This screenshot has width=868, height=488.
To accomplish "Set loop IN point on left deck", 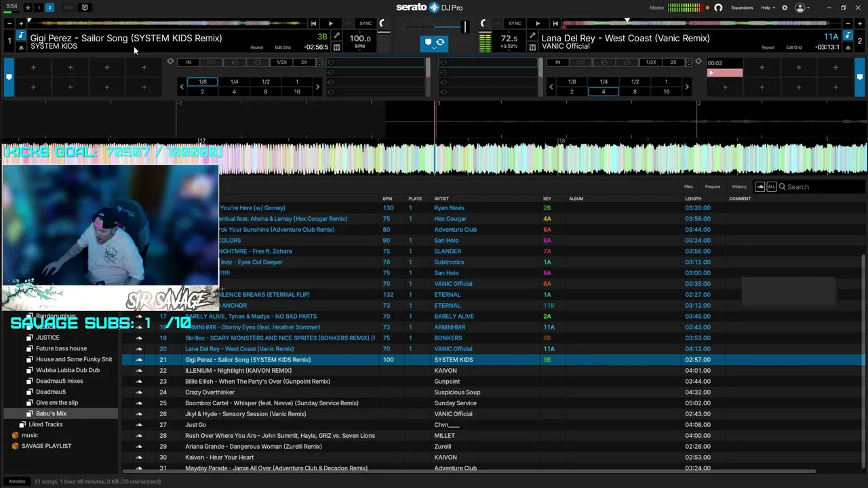I will 189,62.
